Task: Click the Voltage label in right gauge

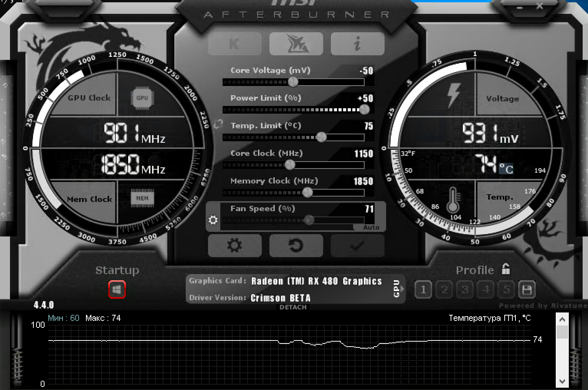Action: (x=502, y=99)
